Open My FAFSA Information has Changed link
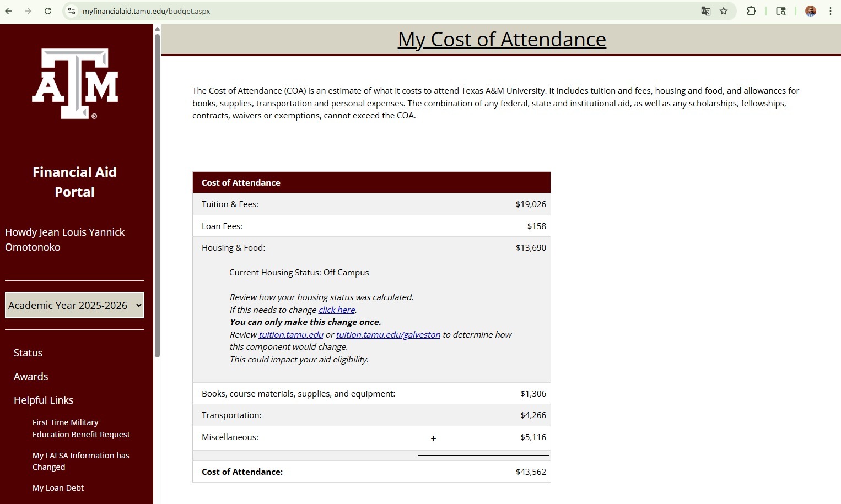The height and width of the screenshot is (504, 841). pyautogui.click(x=80, y=461)
